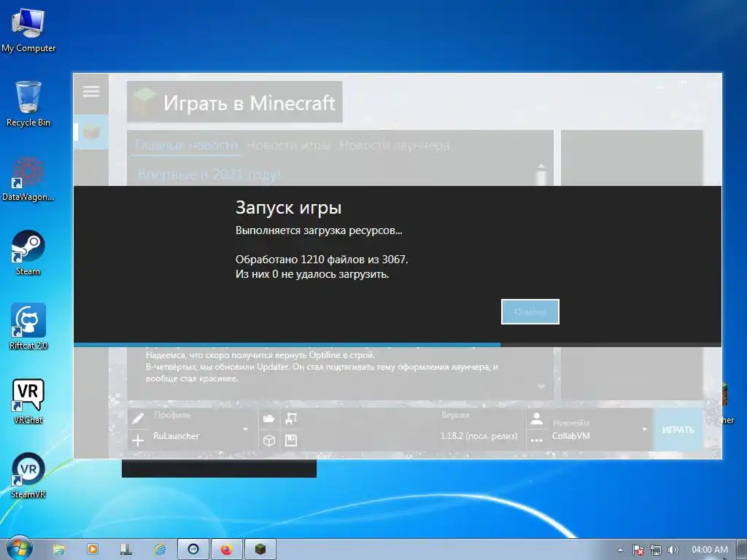Click the Играть в Minecraft header
The width and height of the screenshot is (747, 560).
[235, 102]
